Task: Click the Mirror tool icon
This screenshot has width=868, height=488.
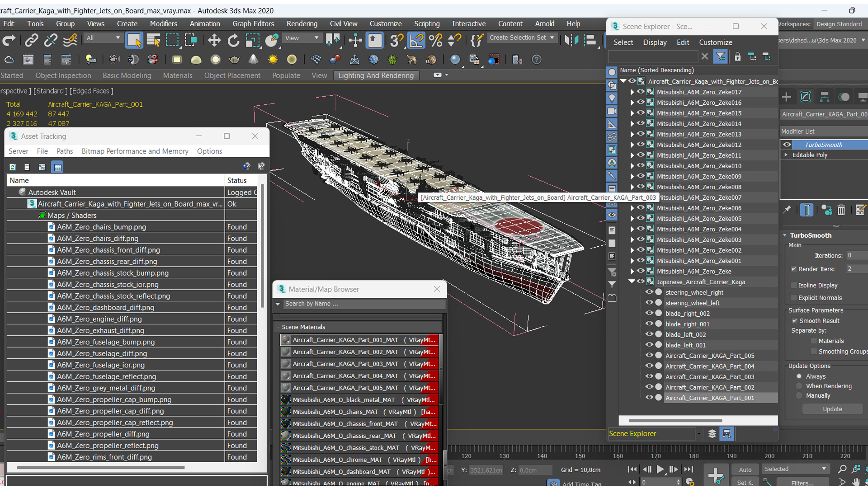Action: click(571, 41)
